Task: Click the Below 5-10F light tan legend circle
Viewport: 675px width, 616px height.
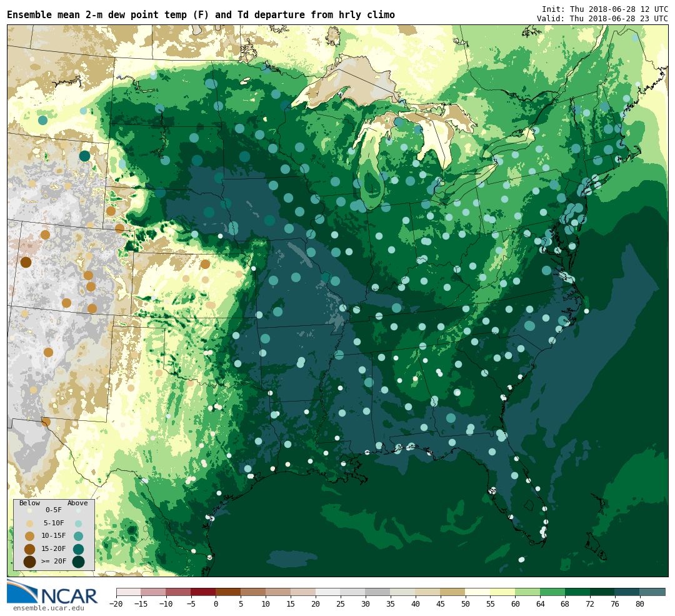Action: pos(29,523)
